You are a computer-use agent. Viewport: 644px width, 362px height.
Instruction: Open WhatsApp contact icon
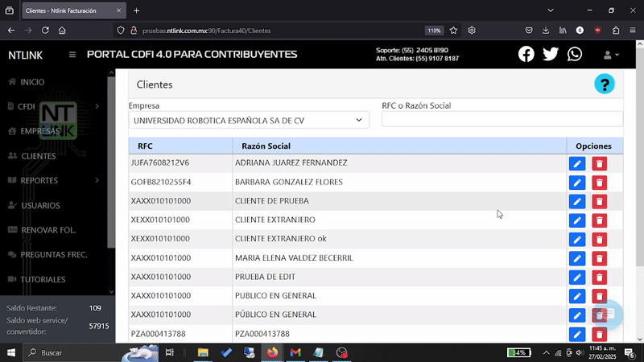coord(575,54)
